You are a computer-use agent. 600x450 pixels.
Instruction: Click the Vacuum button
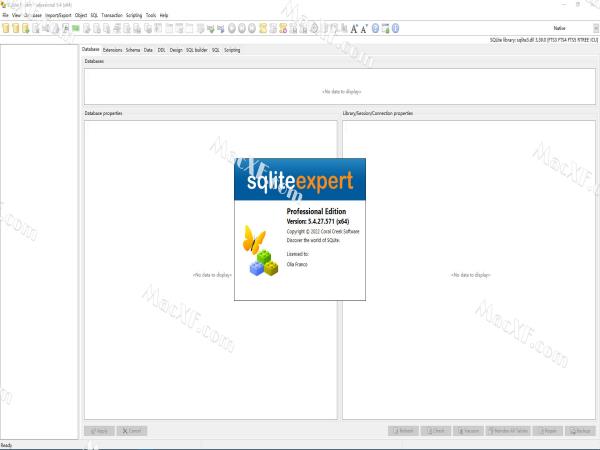pyautogui.click(x=468, y=431)
